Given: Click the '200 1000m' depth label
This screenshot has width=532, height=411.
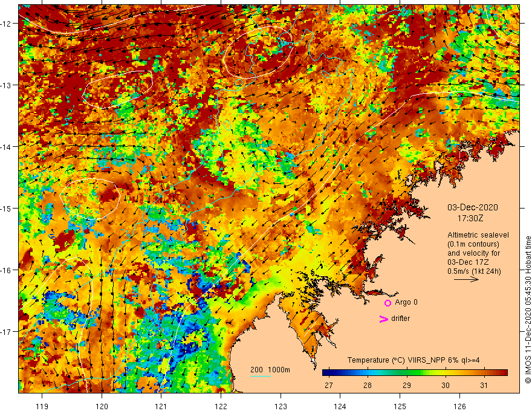Looking at the screenshot, I should click(270, 370).
